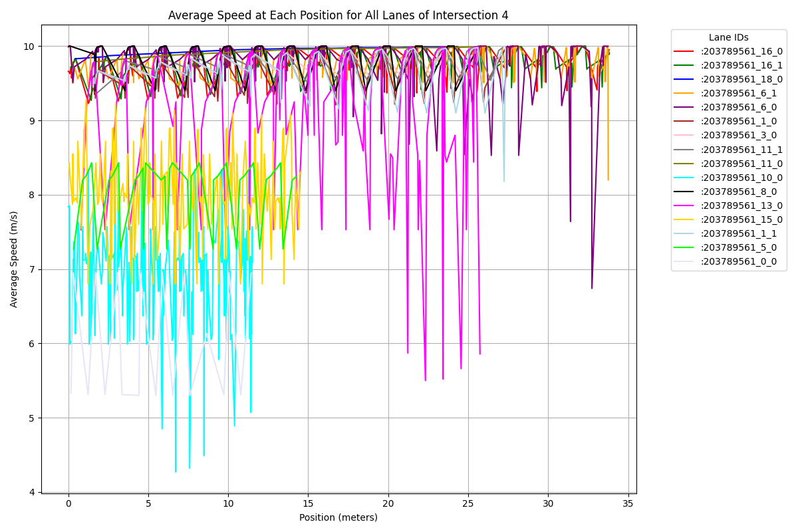Click the x-axis tick label 10

point(228,504)
